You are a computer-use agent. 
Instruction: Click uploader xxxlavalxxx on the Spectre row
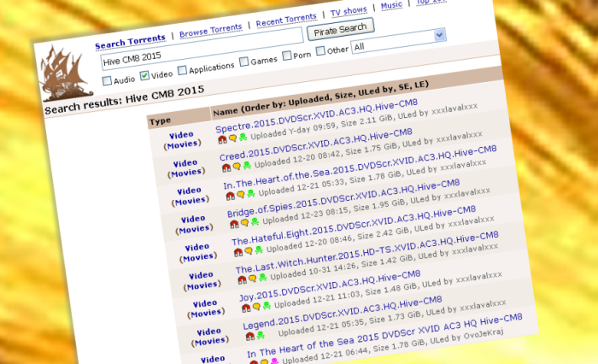tap(454, 109)
